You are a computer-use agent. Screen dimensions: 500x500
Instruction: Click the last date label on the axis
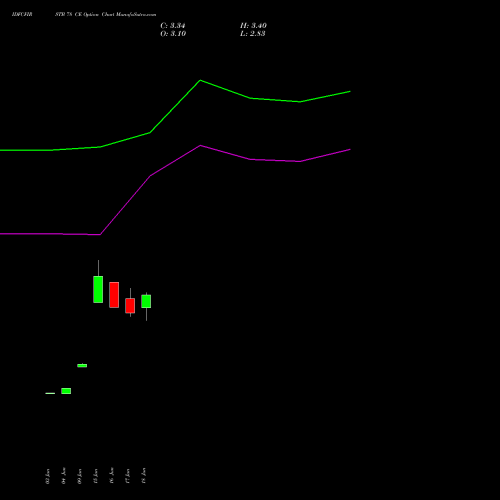[x=144, y=476]
